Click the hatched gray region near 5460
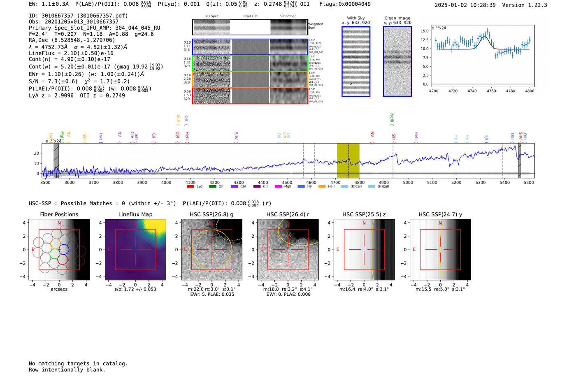The height and width of the screenshot is (392, 576). pyautogui.click(x=520, y=160)
